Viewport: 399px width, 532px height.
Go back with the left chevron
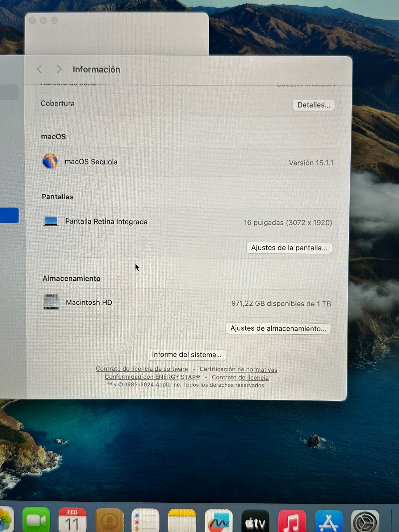click(x=40, y=70)
